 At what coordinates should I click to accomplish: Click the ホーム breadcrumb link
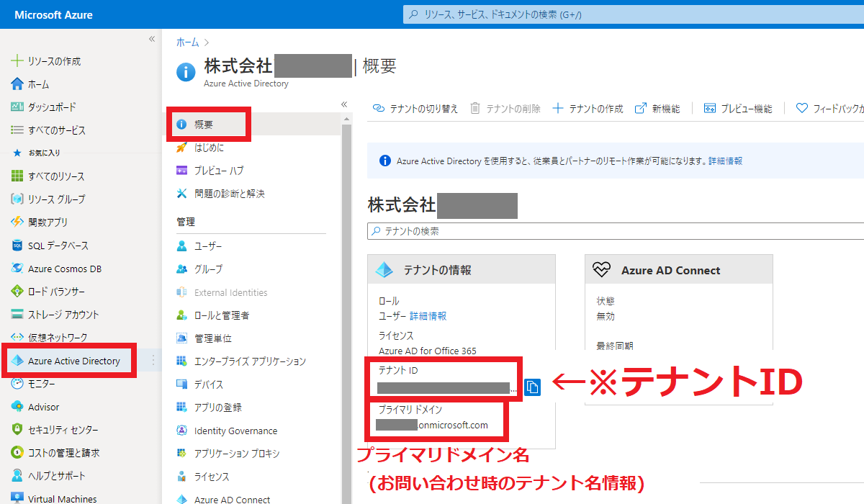188,43
